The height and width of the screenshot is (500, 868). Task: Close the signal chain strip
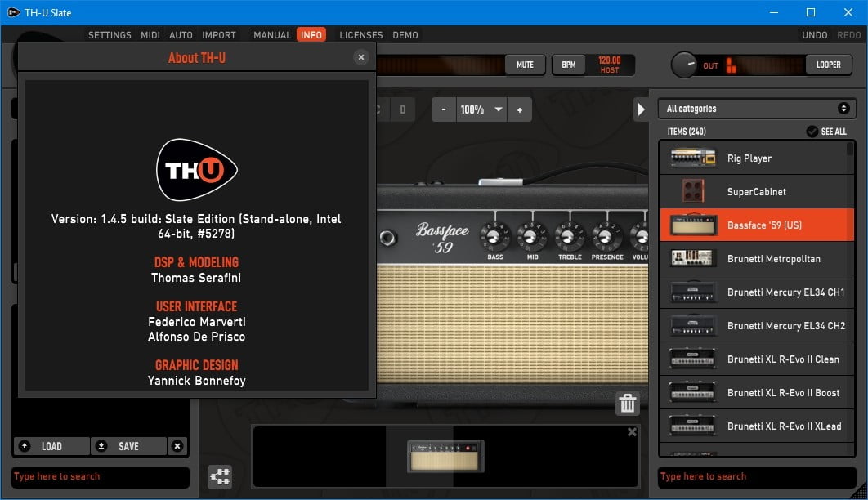632,432
